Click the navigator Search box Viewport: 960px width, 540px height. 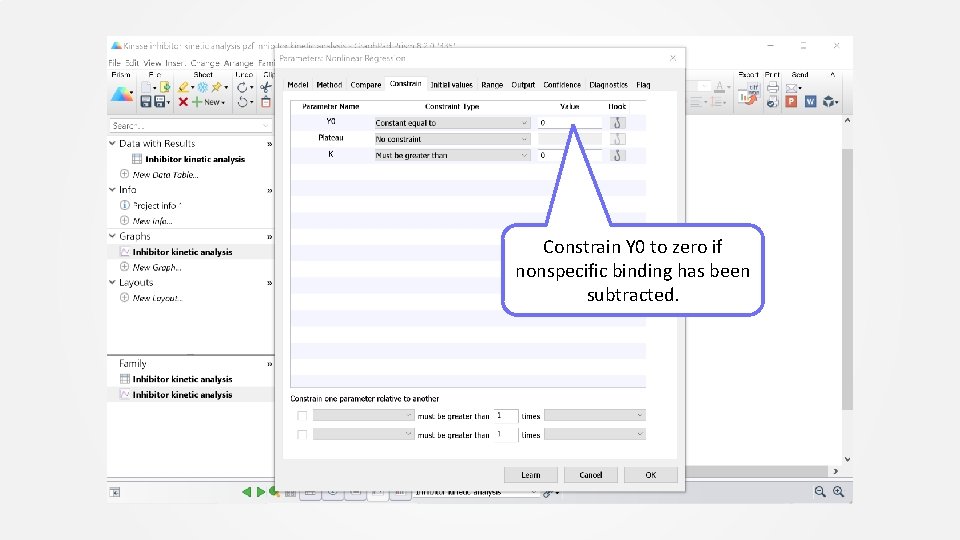tap(190, 126)
